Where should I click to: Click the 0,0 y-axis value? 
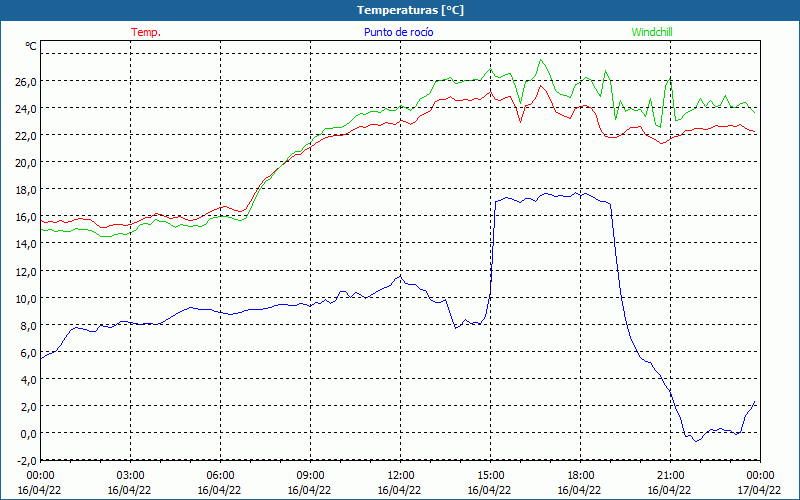point(29,434)
